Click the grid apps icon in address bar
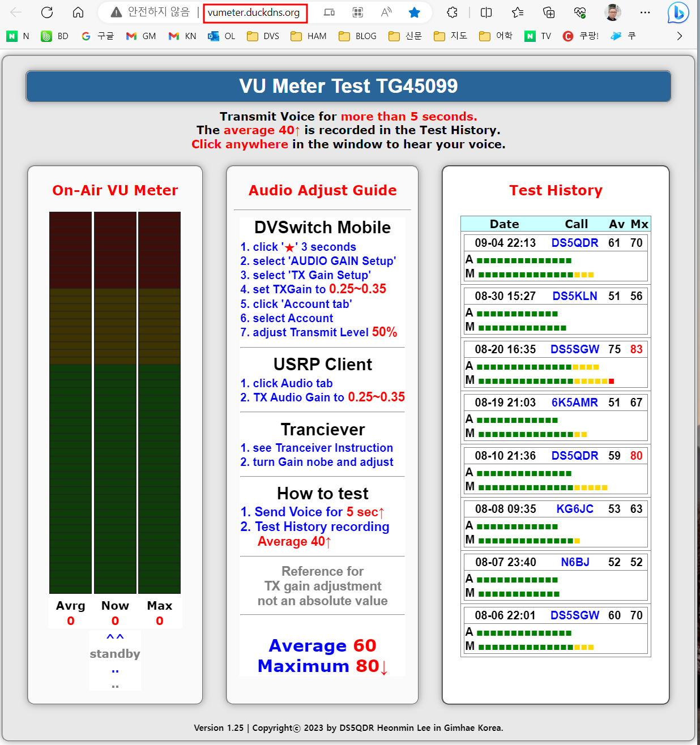This screenshot has height=745, width=700. (358, 12)
